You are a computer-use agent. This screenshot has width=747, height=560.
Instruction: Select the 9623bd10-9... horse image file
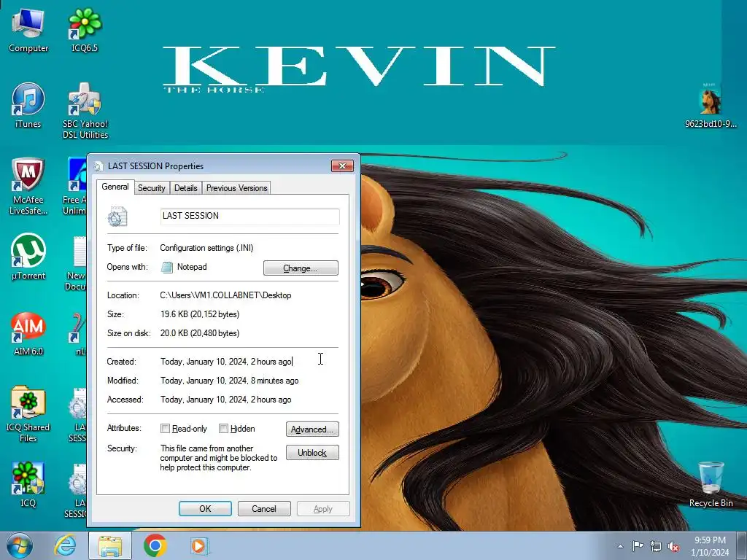[x=711, y=106]
